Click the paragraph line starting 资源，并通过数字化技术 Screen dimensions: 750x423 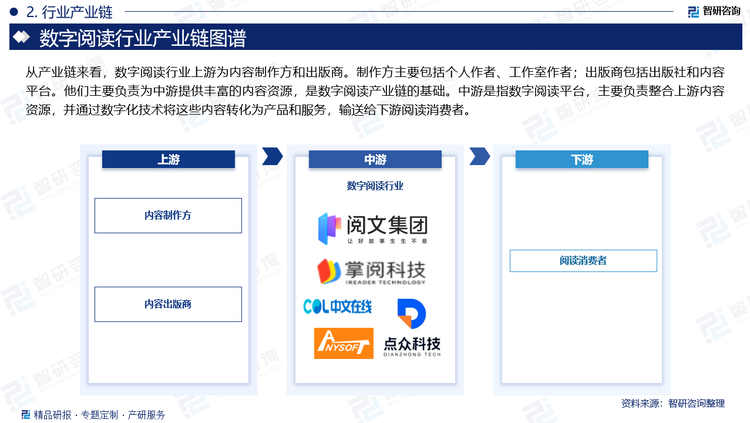point(249,110)
